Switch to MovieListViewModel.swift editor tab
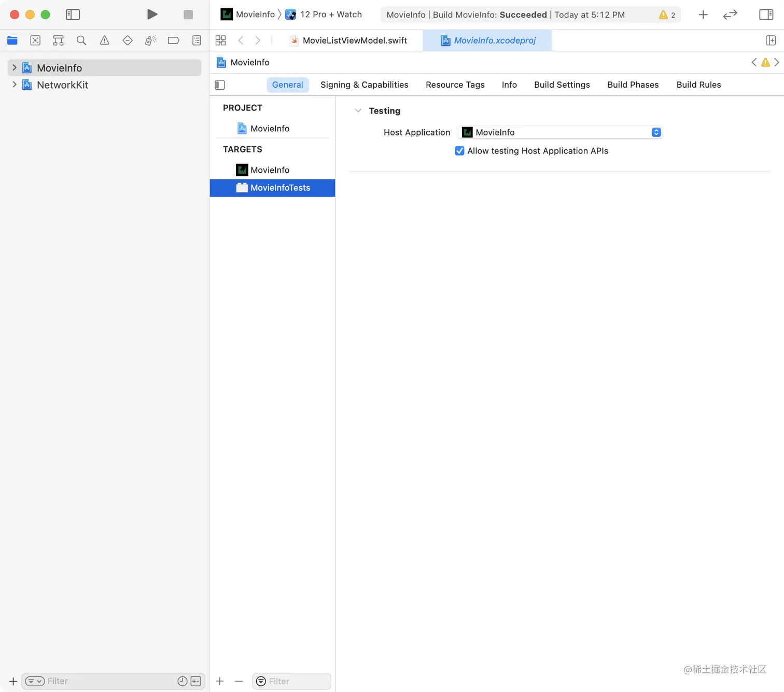This screenshot has height=692, width=784. click(348, 40)
